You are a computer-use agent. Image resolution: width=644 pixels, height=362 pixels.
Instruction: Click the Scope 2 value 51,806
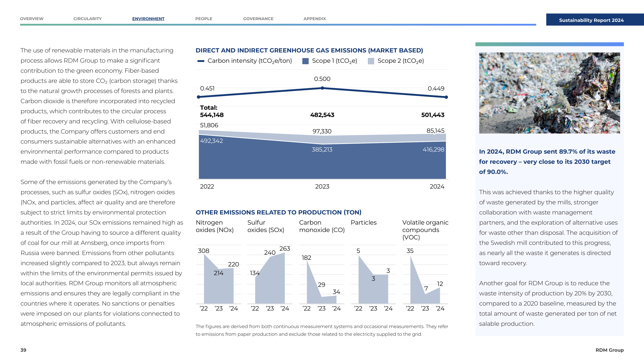tap(209, 125)
